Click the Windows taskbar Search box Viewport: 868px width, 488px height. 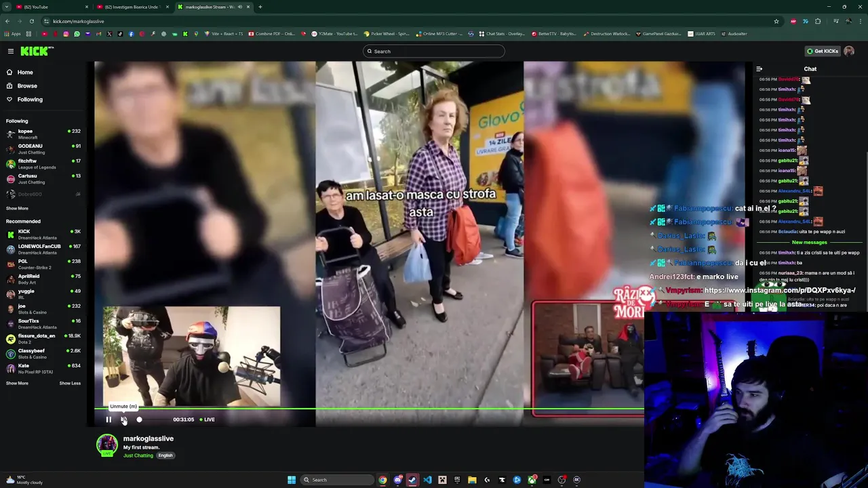tap(337, 480)
